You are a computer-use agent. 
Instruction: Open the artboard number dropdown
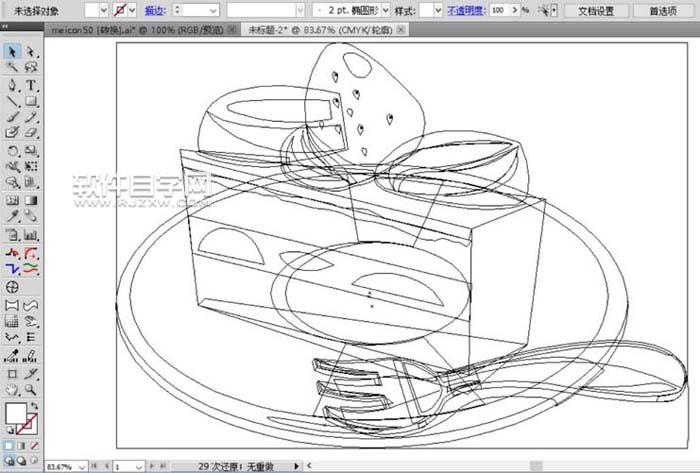coord(139,467)
